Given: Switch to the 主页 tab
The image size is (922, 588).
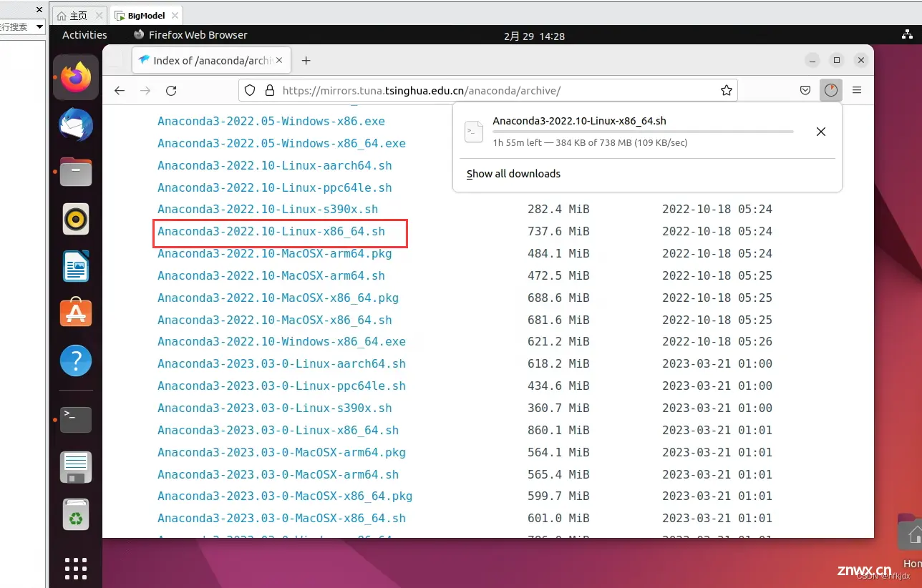Looking at the screenshot, I should [79, 15].
